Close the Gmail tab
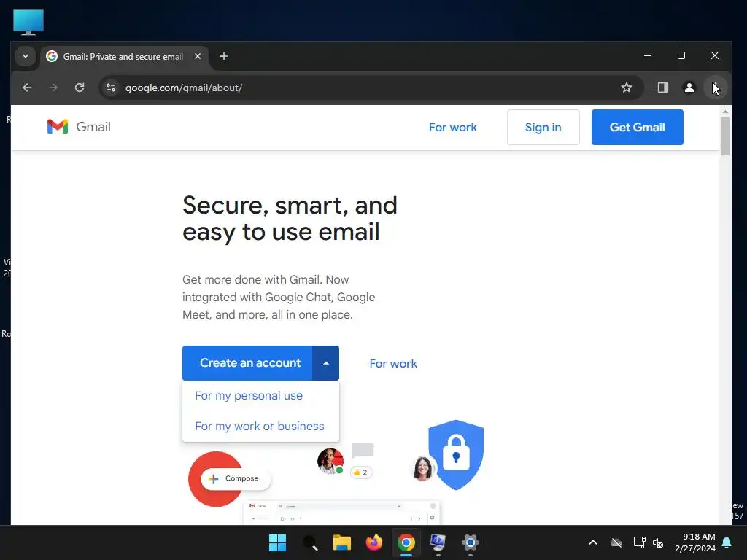The height and width of the screenshot is (560, 747). 198,56
